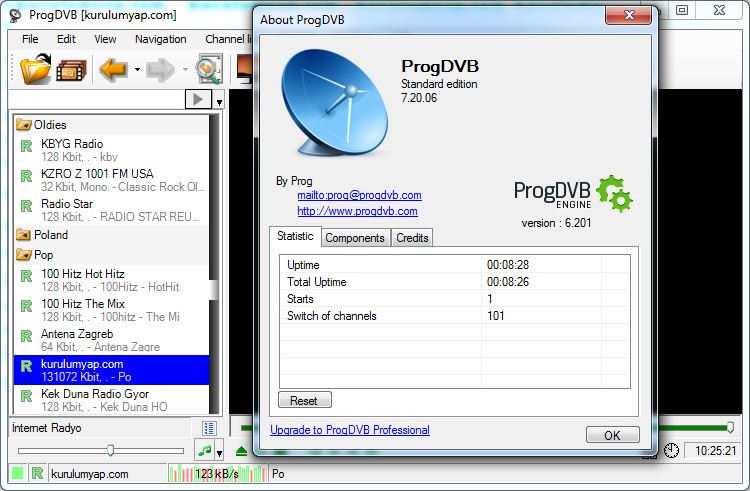Click Switch of channels value 101
Viewport: 750px width, 491px height.
pyautogui.click(x=496, y=316)
